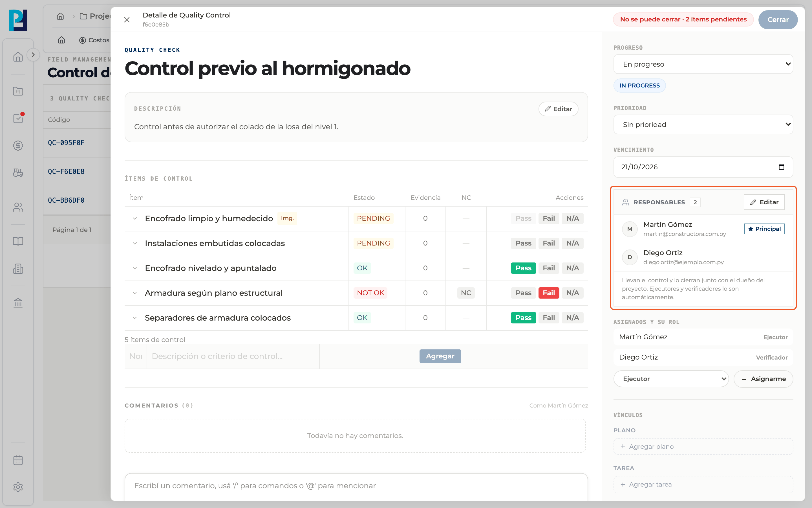Toggle Pass for Armadura según plano estructural

coord(524,293)
